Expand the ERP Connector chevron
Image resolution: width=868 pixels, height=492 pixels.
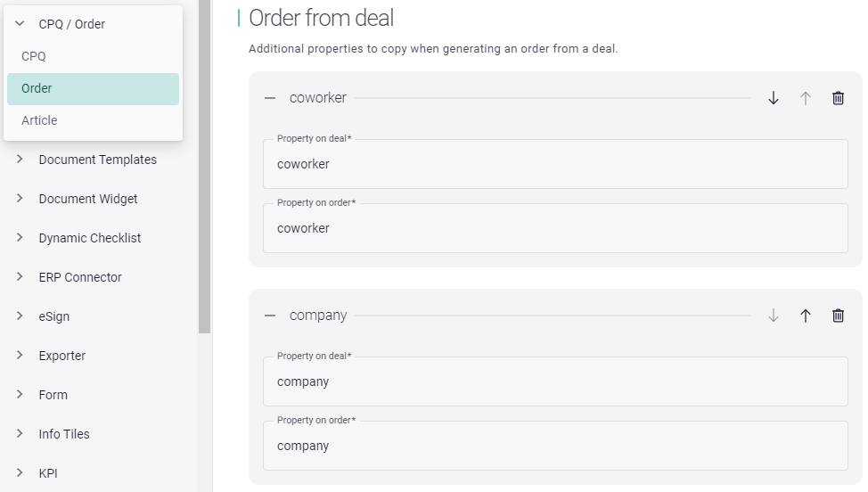pos(20,277)
